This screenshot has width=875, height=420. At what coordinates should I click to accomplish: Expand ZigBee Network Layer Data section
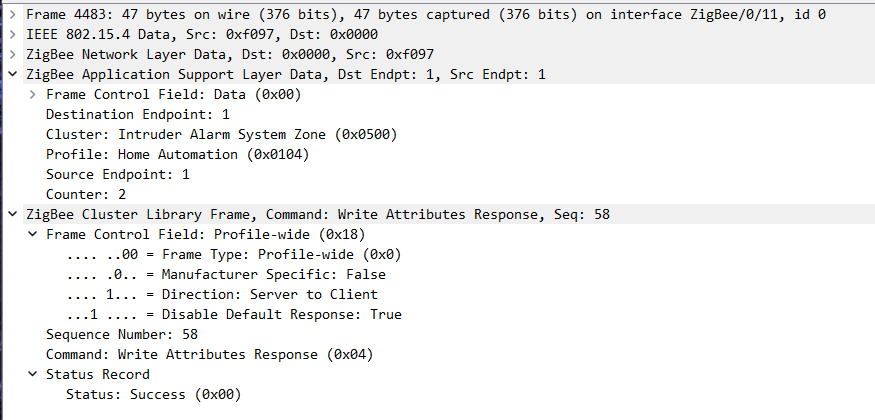[x=12, y=54]
